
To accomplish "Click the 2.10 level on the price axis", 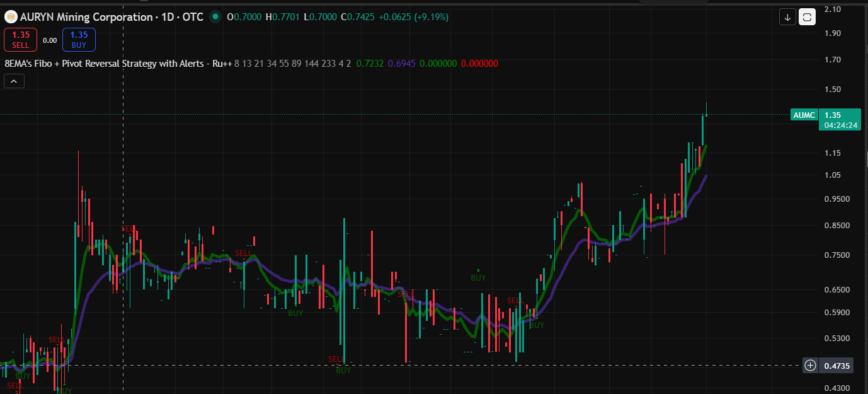I will [x=832, y=9].
